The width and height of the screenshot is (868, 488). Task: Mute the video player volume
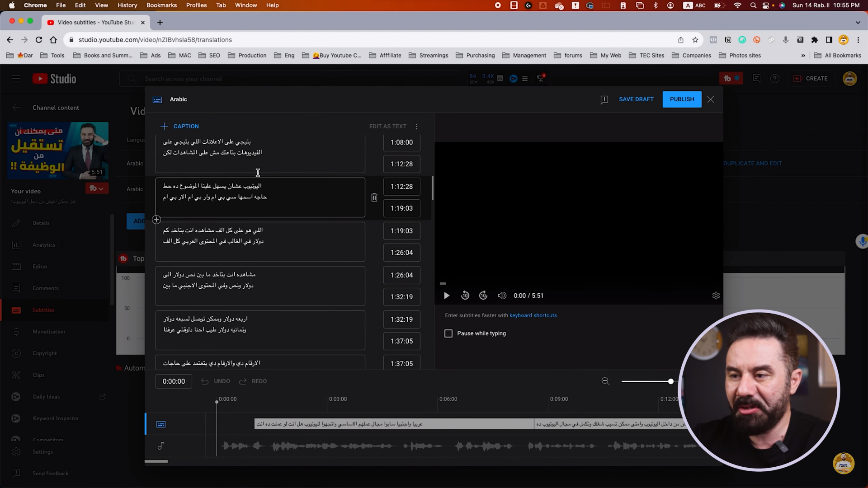(502, 296)
